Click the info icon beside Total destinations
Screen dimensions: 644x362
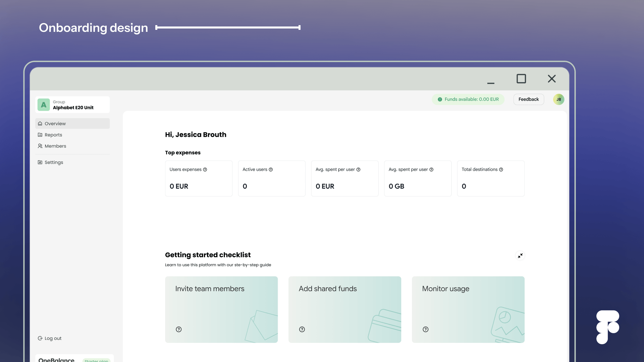[x=501, y=170]
